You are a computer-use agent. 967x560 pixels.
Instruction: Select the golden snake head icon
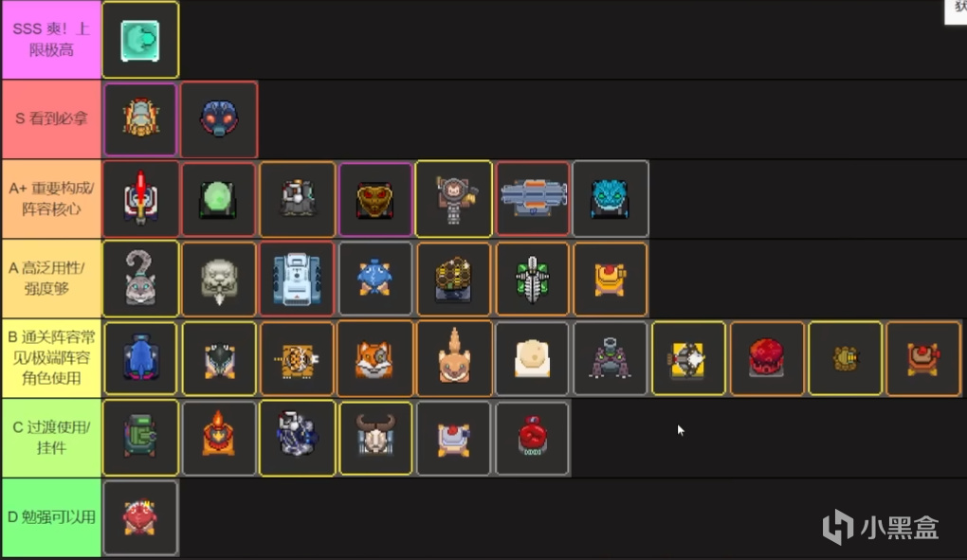(375, 198)
